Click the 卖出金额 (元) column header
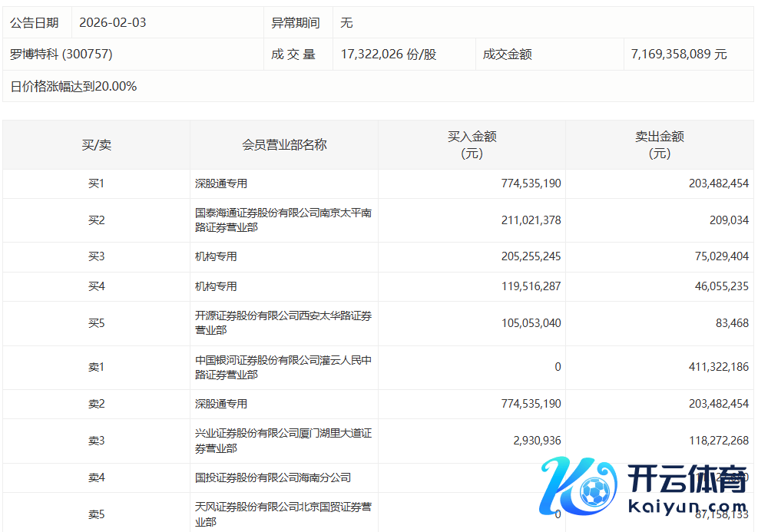The height and width of the screenshot is (532, 758). coord(659,144)
